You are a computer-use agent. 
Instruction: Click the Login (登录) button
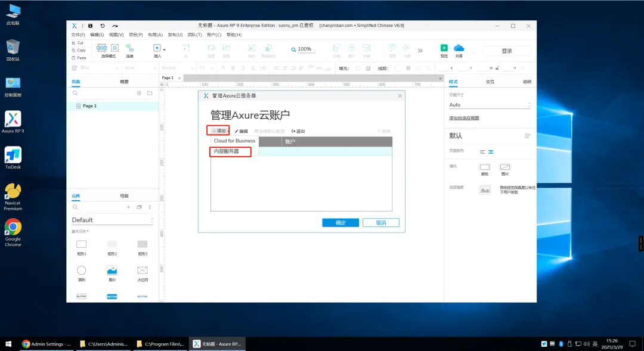pyautogui.click(x=506, y=51)
